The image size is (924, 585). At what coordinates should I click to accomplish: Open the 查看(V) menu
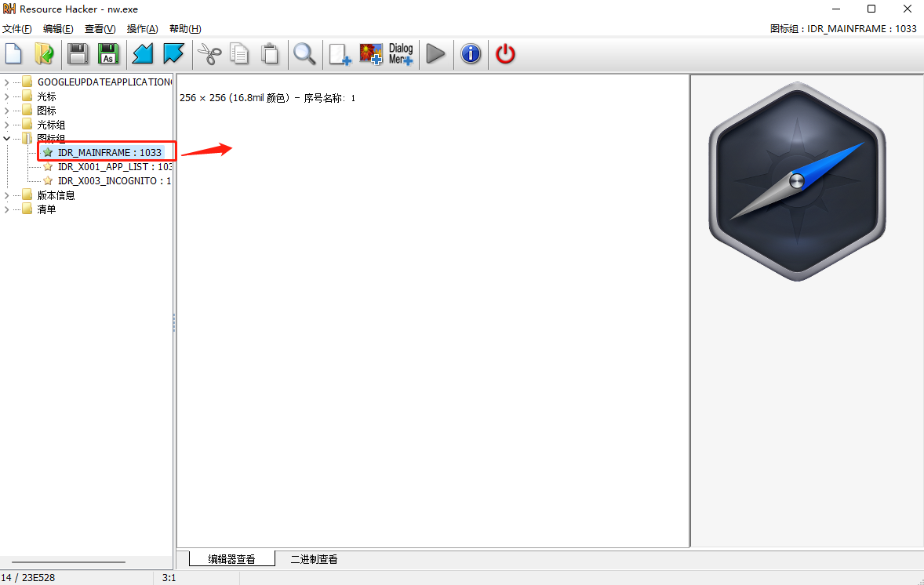(x=100, y=29)
